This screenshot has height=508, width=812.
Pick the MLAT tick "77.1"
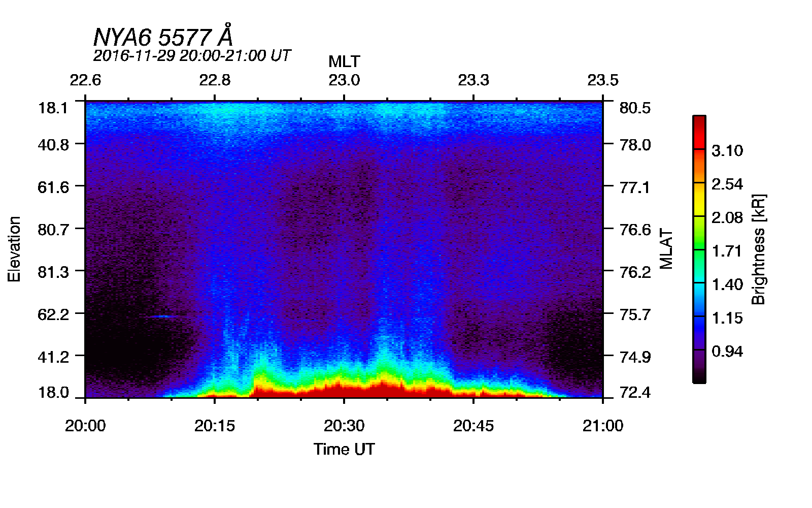(x=635, y=187)
